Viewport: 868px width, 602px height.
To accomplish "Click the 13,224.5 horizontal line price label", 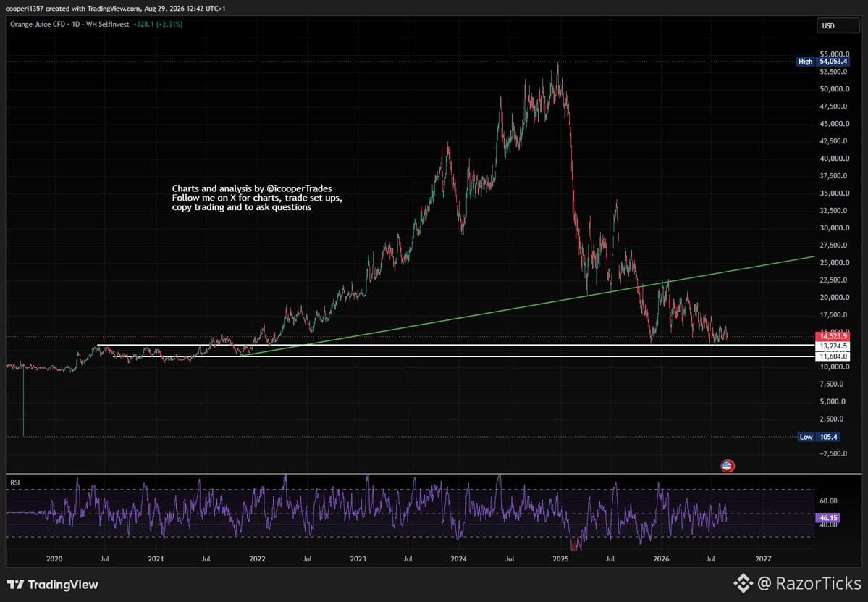I will [x=833, y=346].
